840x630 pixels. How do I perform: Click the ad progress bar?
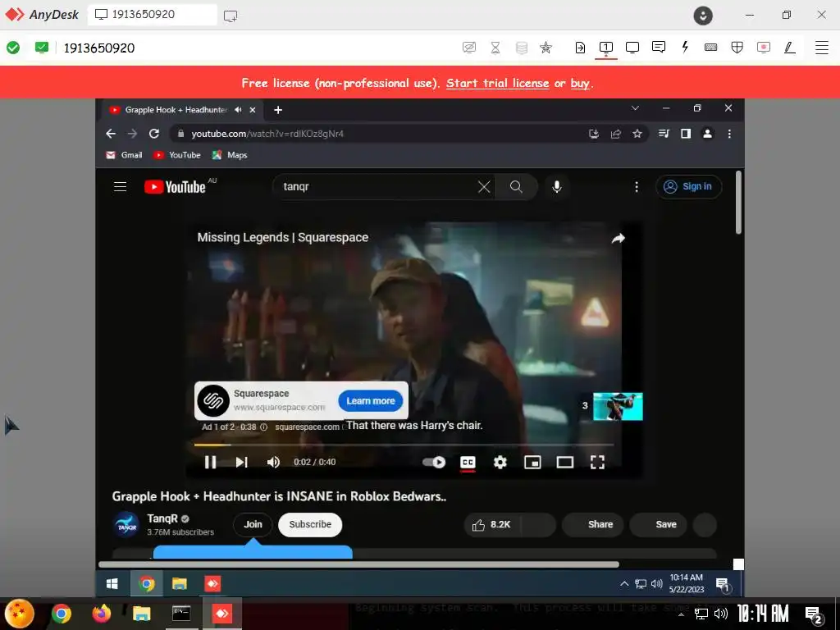(x=404, y=445)
